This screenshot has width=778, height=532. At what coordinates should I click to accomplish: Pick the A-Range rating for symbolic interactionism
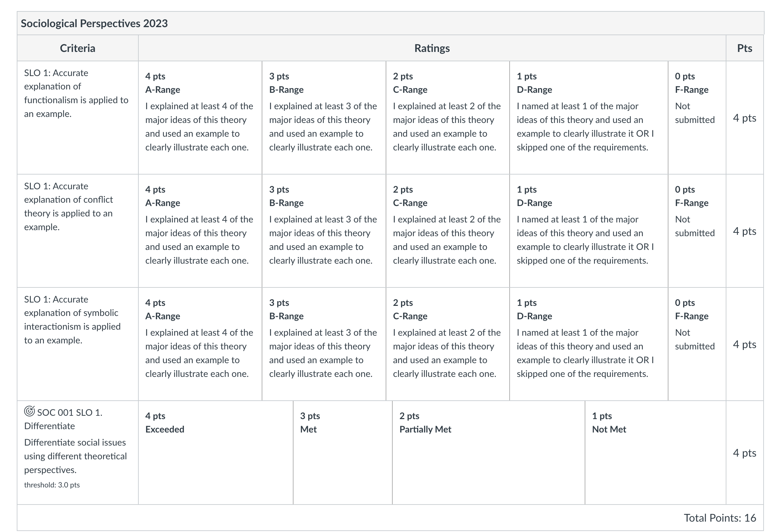(200, 344)
